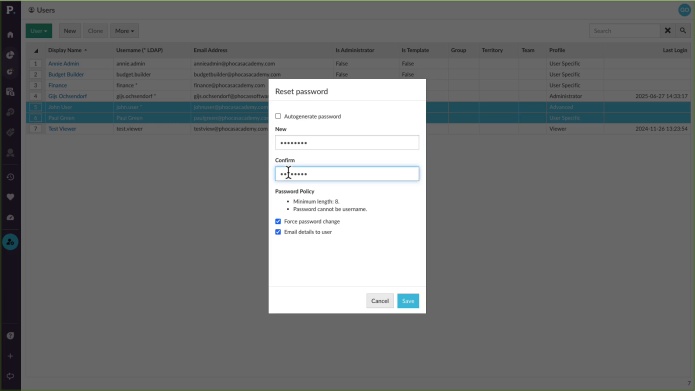Click the clear search X icon
Image resolution: width=695 pixels, height=391 pixels.
click(x=668, y=31)
